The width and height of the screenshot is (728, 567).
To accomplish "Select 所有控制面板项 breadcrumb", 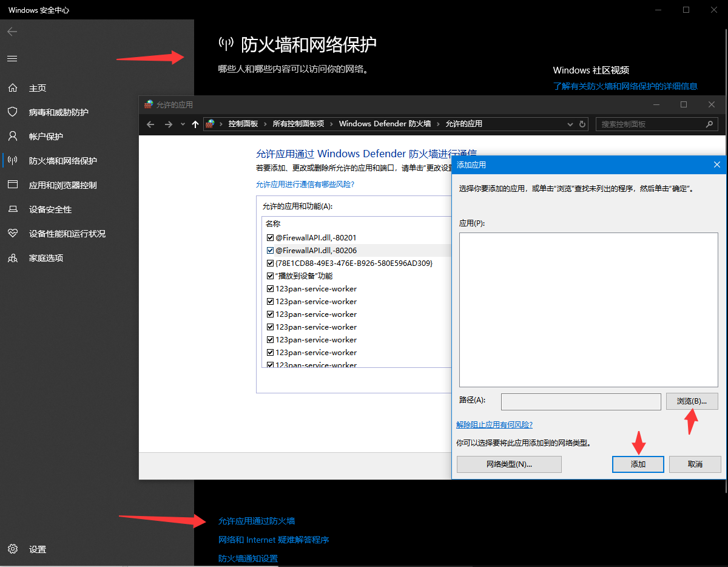I will (298, 124).
